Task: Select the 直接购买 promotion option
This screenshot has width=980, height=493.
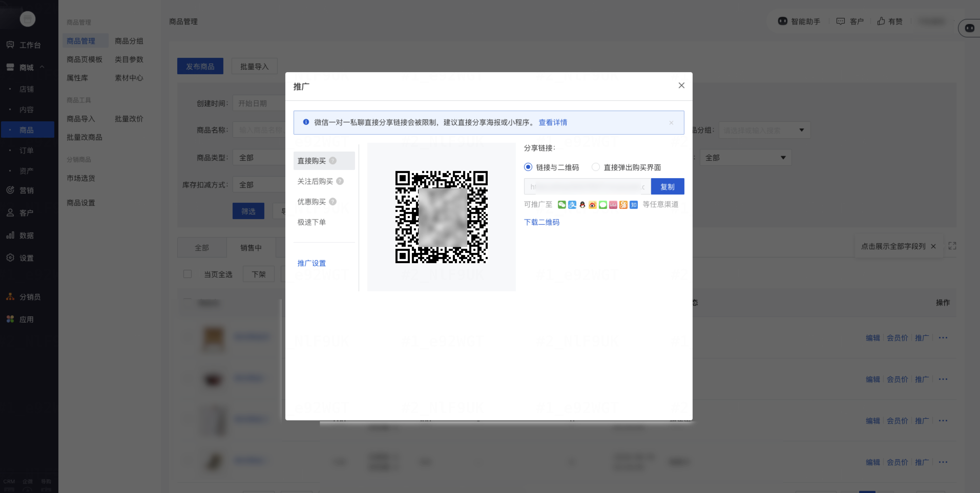Action: pos(324,161)
